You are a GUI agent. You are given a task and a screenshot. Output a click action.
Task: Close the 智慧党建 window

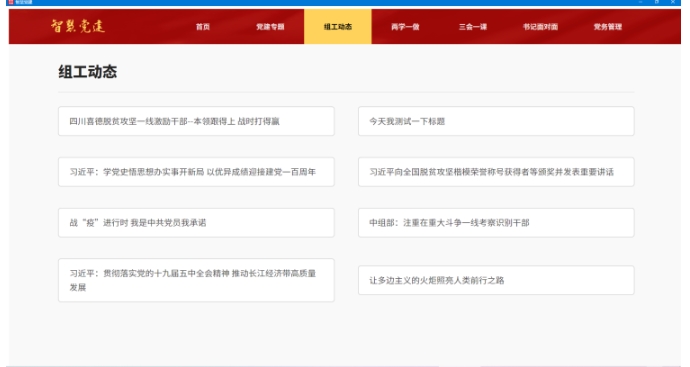[x=673, y=2]
